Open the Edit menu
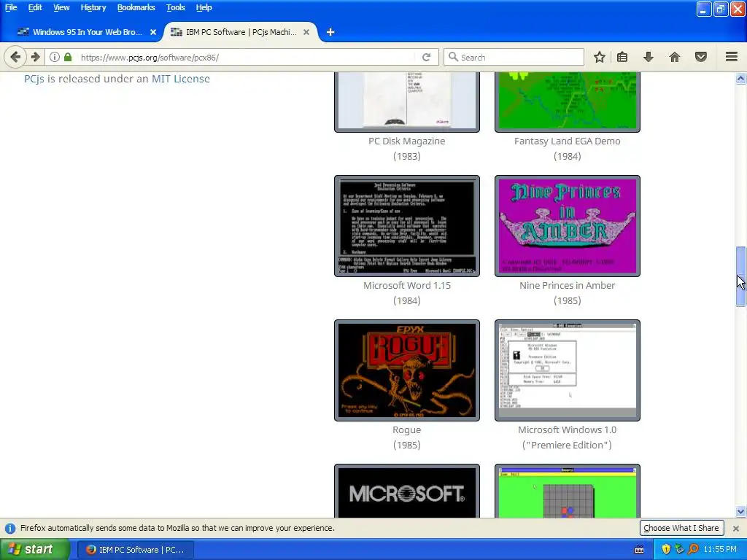The image size is (747, 560). [x=35, y=7]
